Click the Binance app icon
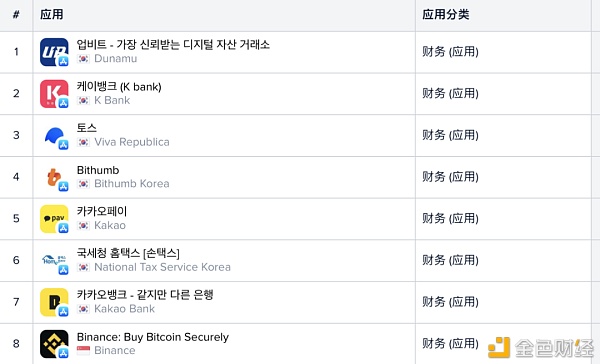Image resolution: width=600 pixels, height=364 pixels. [54, 344]
